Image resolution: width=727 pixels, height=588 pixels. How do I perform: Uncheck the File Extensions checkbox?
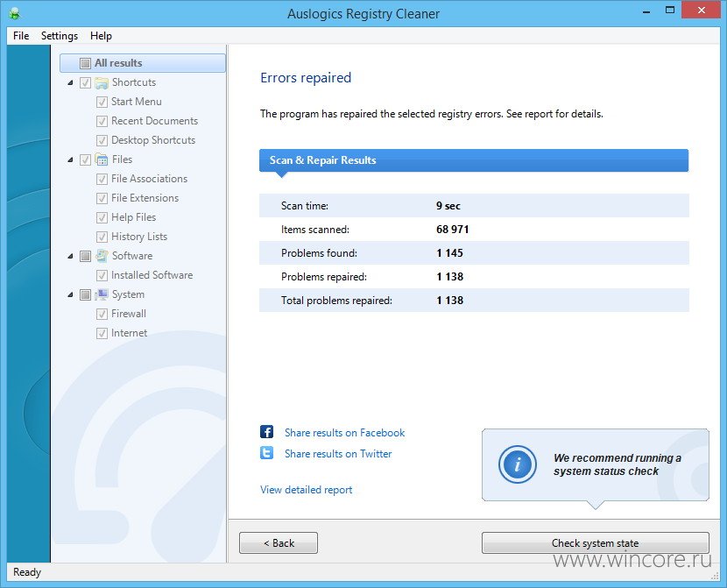(102, 198)
